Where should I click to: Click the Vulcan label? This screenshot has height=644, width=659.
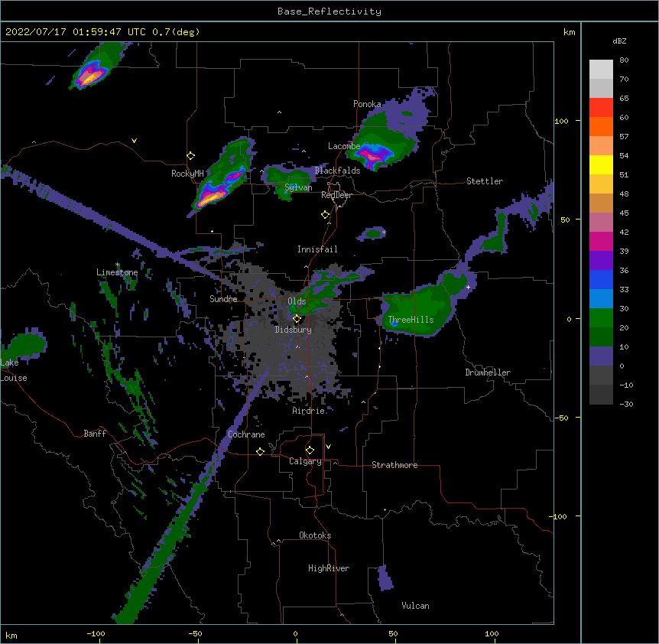415,606
